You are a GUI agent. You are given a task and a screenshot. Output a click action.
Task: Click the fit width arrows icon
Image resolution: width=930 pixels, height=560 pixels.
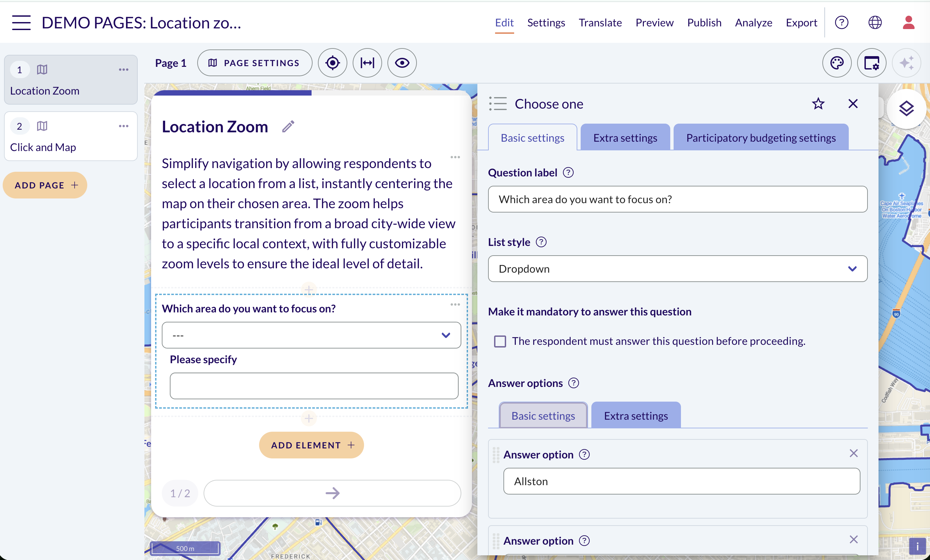click(367, 62)
